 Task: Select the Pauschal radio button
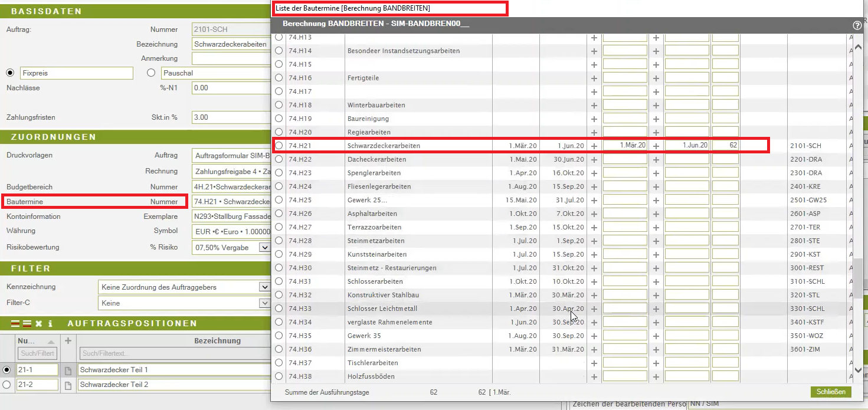pyautogui.click(x=151, y=73)
